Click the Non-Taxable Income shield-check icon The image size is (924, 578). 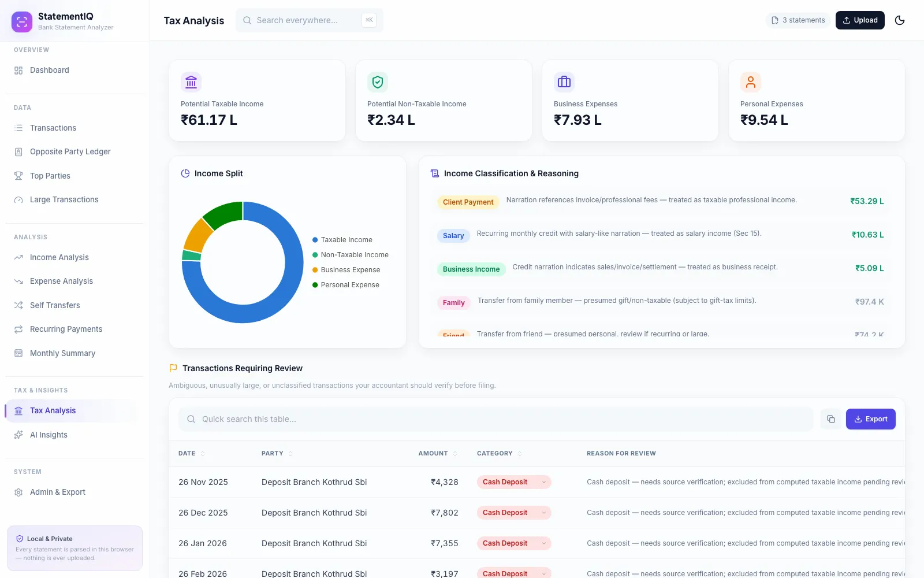pyautogui.click(x=378, y=82)
